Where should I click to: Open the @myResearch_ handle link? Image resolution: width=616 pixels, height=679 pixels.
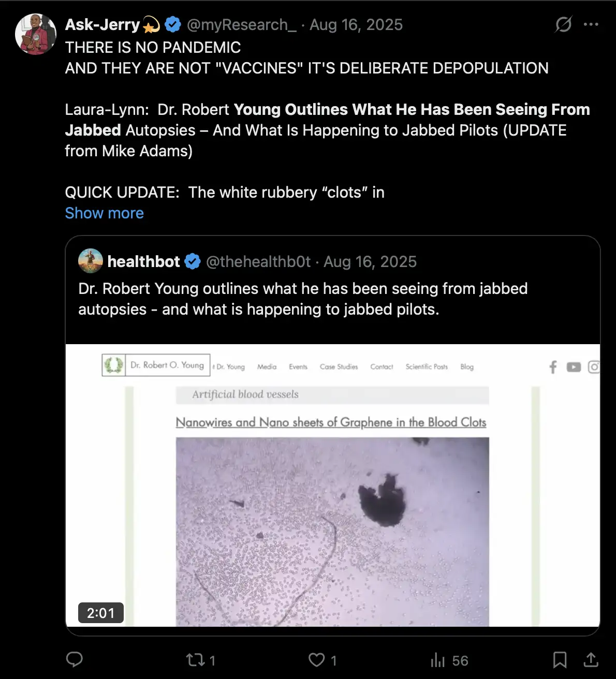point(241,24)
